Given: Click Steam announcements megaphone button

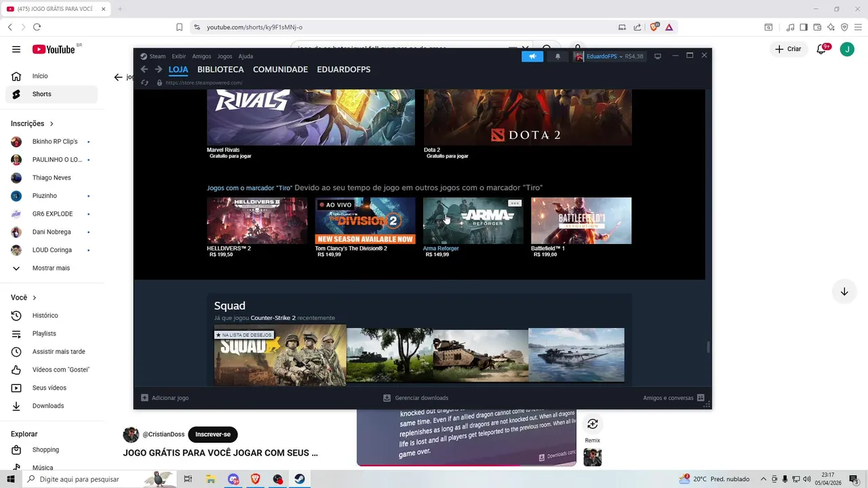Looking at the screenshot, I should [532, 56].
